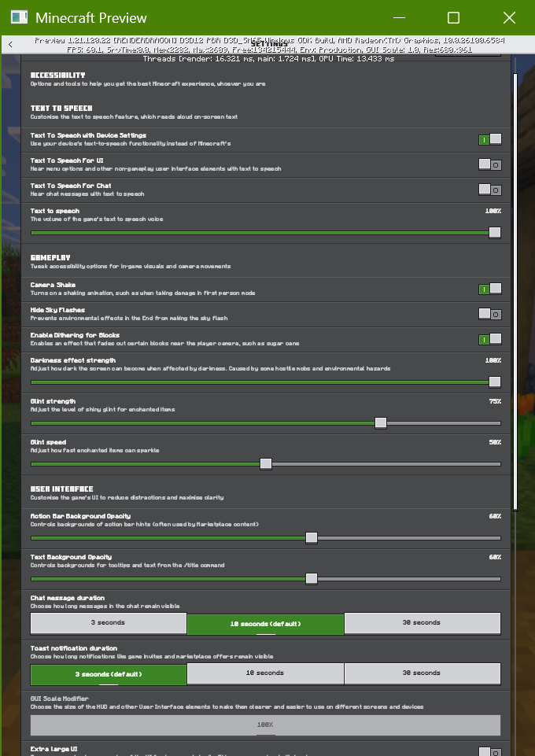Click the Darkness effect strength slider handle

tap(495, 382)
